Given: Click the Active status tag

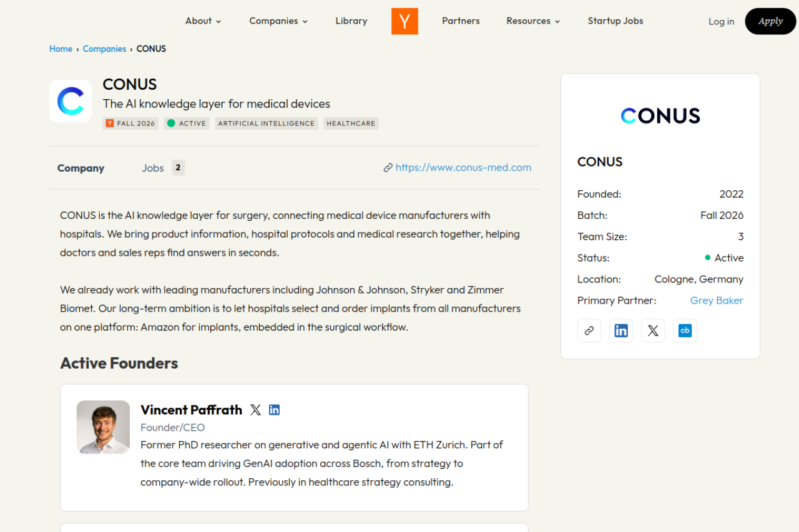Looking at the screenshot, I should 187,123.
